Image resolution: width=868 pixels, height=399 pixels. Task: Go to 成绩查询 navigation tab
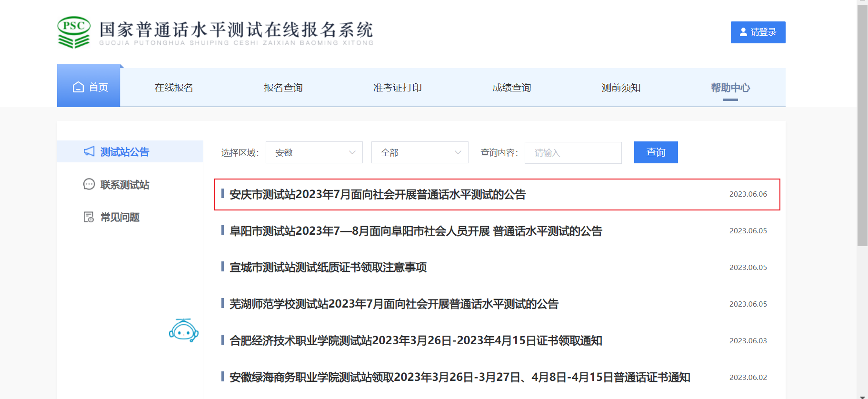(x=511, y=88)
